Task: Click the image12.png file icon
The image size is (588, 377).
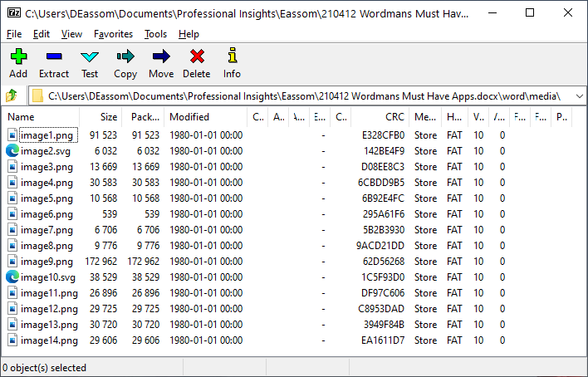Action: 12,308
